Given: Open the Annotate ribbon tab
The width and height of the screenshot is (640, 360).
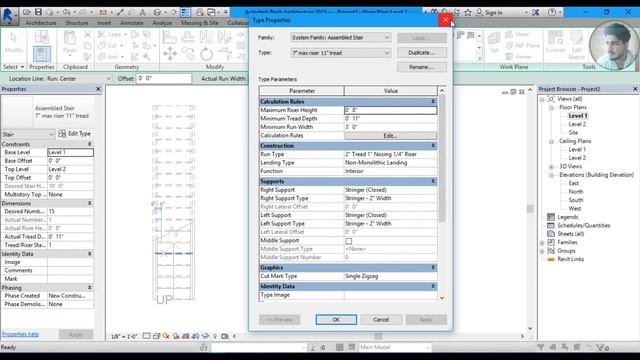Looking at the screenshot, I should click(131, 23).
